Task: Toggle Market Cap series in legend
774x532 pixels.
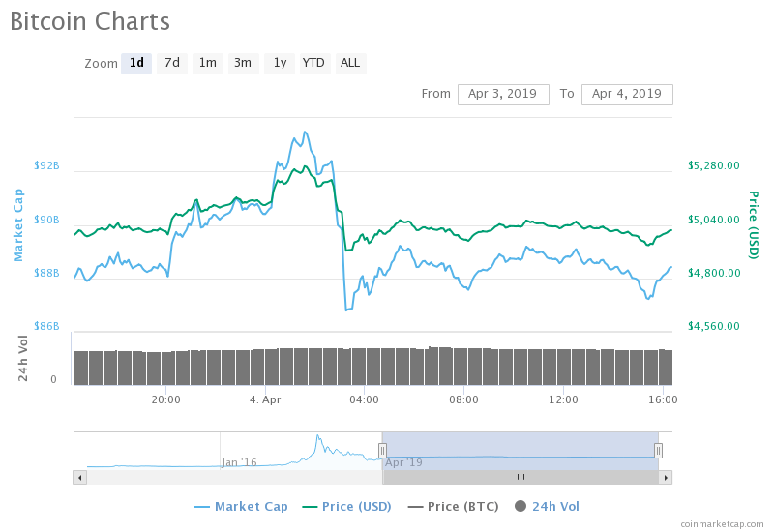Action: [241, 506]
